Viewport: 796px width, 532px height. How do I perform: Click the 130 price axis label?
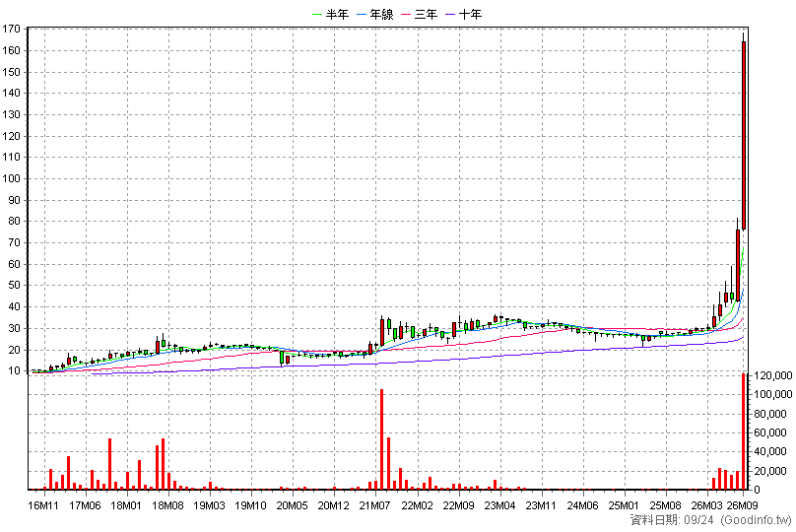pyautogui.click(x=11, y=114)
